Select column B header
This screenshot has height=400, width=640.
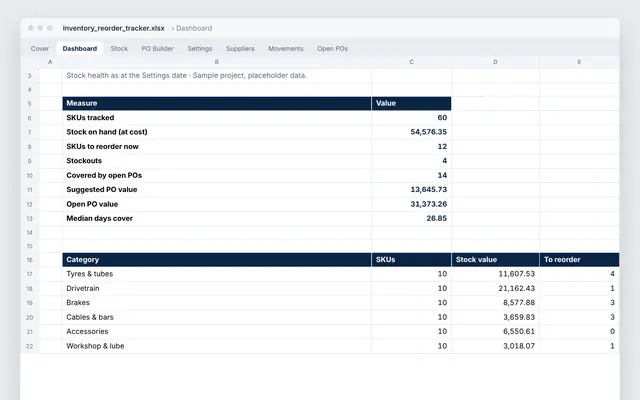pyautogui.click(x=217, y=62)
